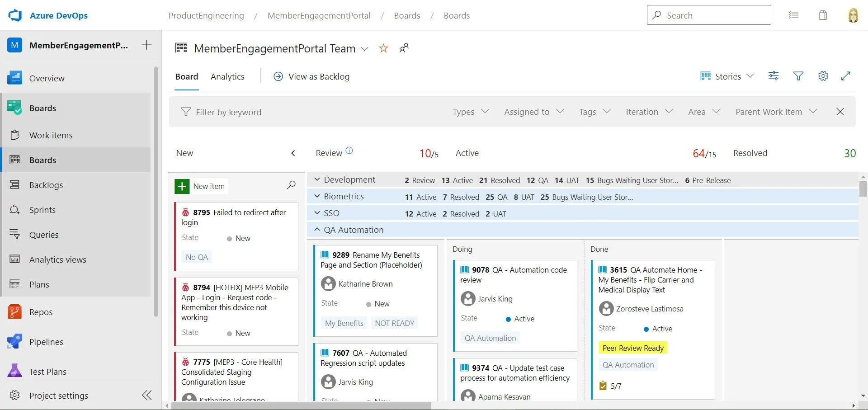
Task: Click the Search box in header
Action: 708,15
